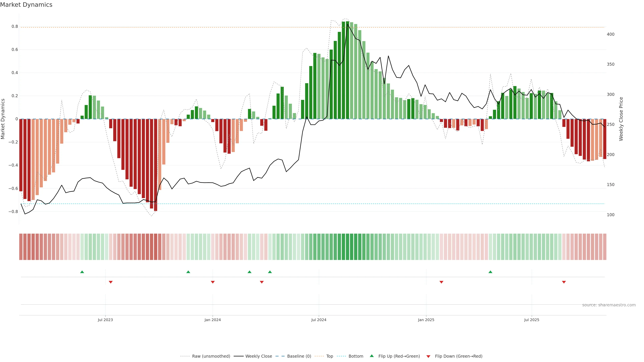Click the Flip Down red triangle legend icon
644x362 pixels.
click(x=428, y=356)
